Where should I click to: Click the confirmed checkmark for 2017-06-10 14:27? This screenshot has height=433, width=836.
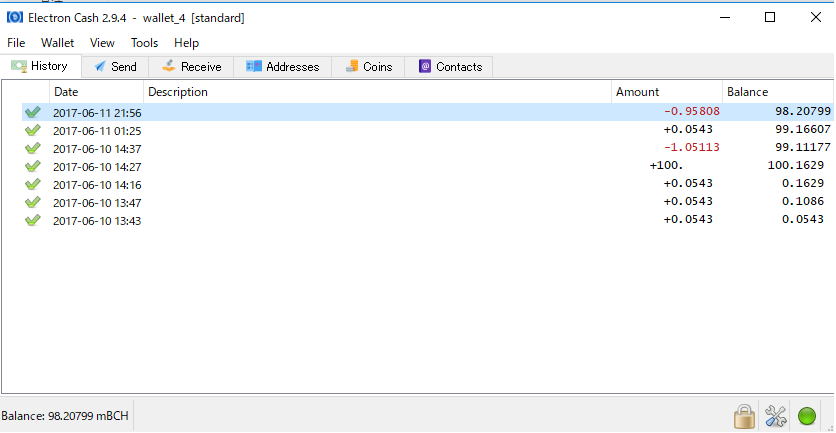coord(33,166)
